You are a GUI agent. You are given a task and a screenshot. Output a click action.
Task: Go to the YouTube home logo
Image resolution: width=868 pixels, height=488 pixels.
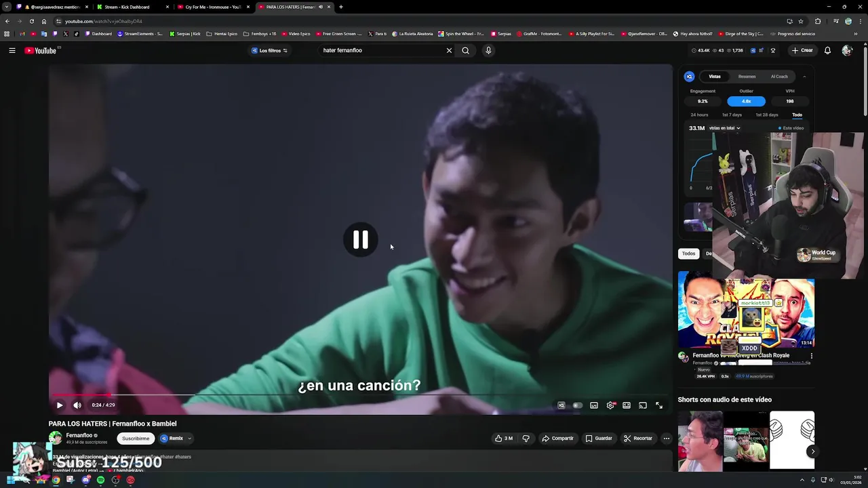tap(41, 50)
